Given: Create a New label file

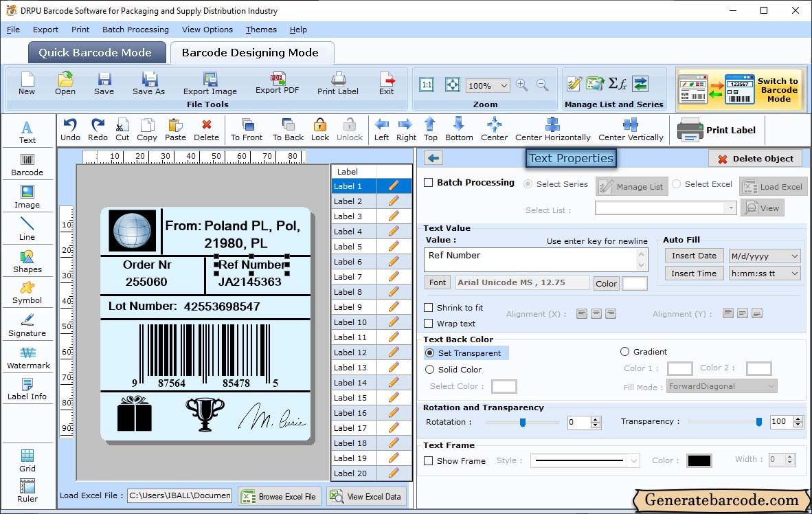Looking at the screenshot, I should point(27,84).
